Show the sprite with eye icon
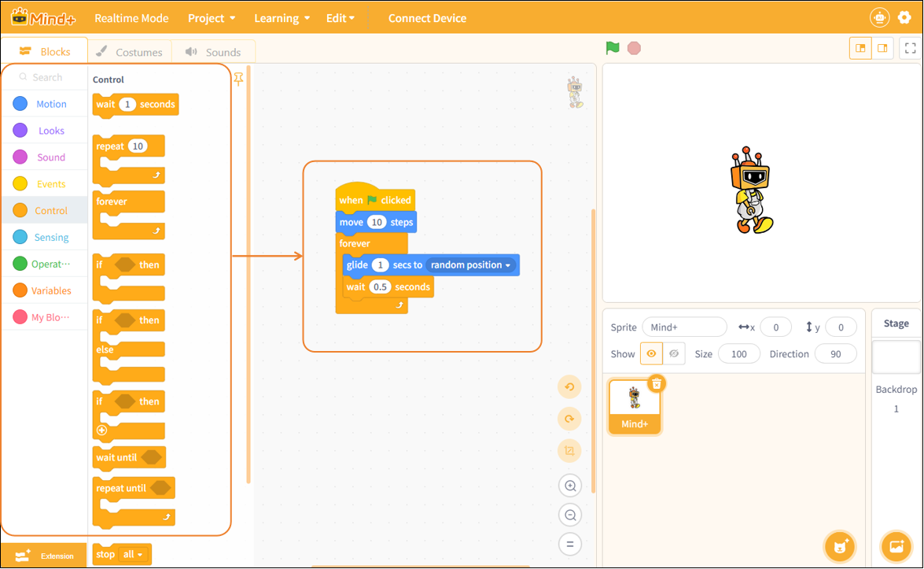This screenshot has width=924, height=569. [651, 354]
